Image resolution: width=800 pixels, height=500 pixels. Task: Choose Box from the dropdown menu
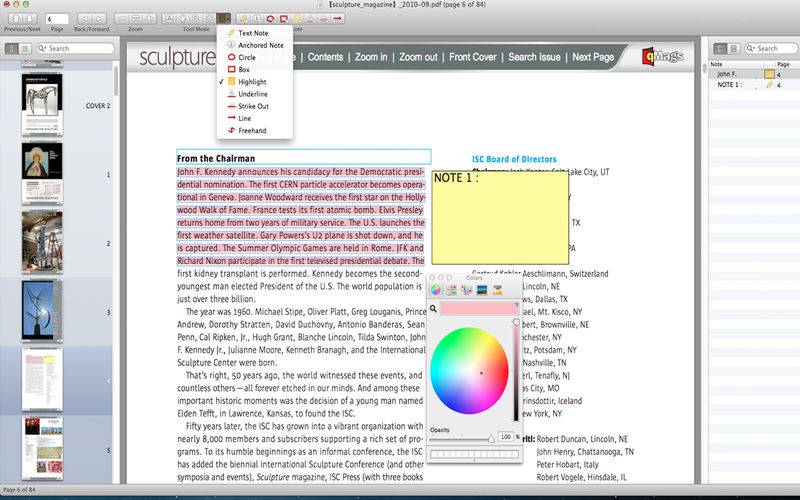pos(255,69)
